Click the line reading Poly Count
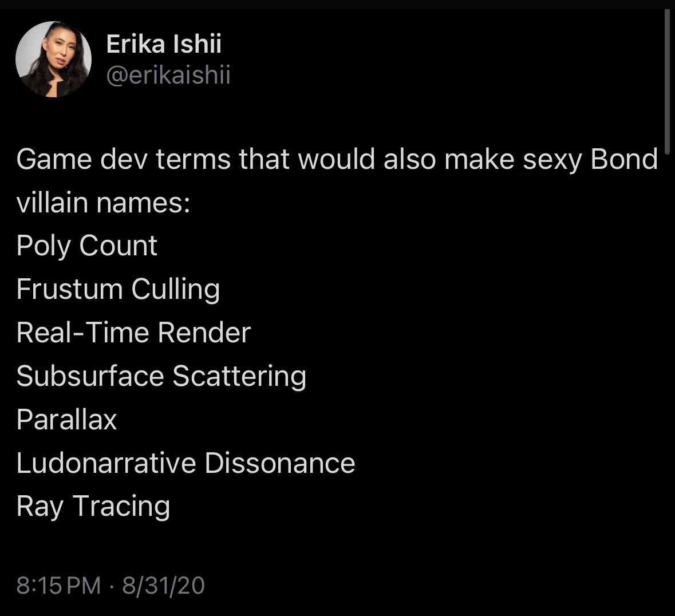The width and height of the screenshot is (675, 616). [x=86, y=246]
